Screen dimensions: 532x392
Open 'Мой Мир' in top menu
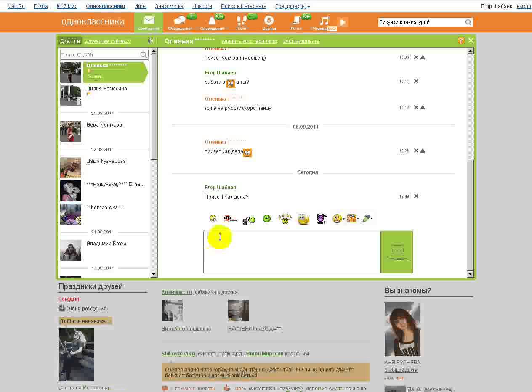click(67, 6)
